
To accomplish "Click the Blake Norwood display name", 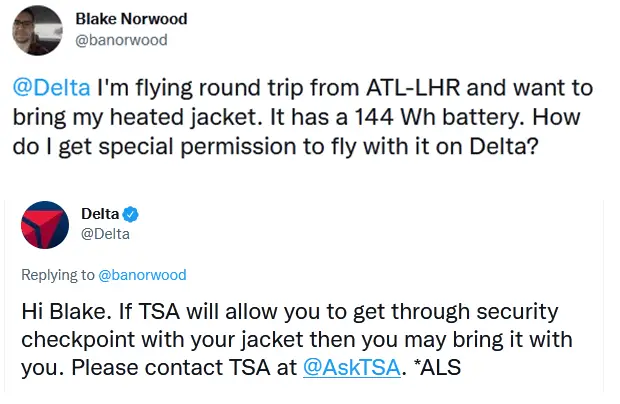I will click(x=131, y=19).
